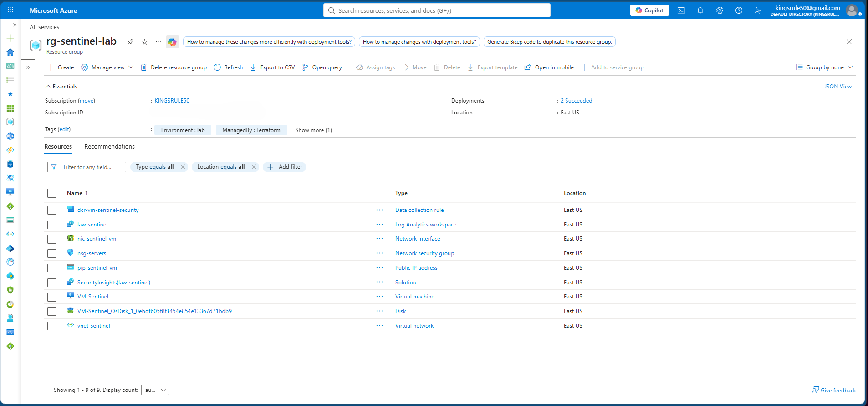Open the 2 Succeeded deployments link
868x406 pixels.
[x=576, y=101]
